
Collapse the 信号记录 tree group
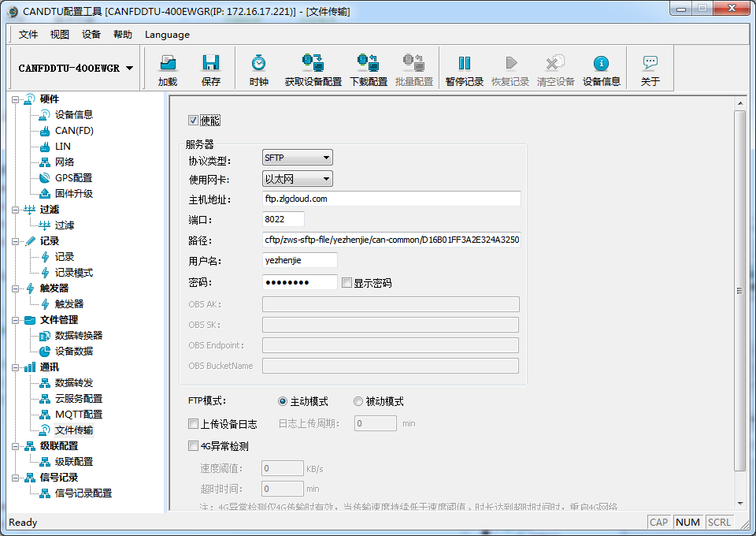[x=16, y=478]
